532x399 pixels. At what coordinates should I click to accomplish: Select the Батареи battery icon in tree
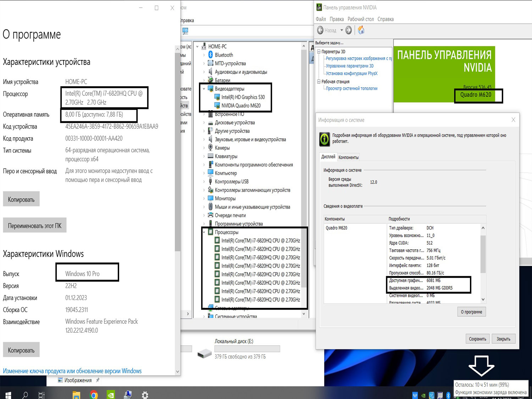210,80
